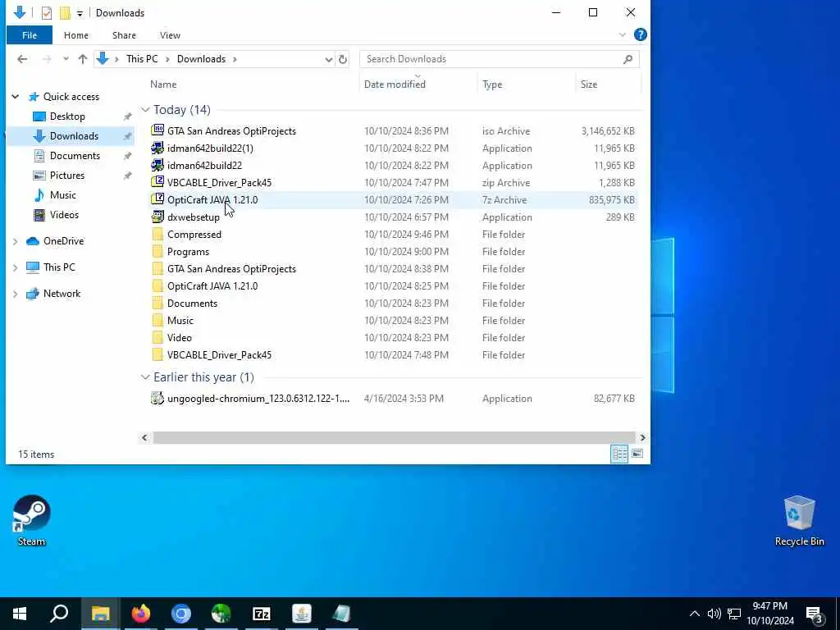Expand the address bar history dropdown
The image size is (840, 630).
click(328, 59)
